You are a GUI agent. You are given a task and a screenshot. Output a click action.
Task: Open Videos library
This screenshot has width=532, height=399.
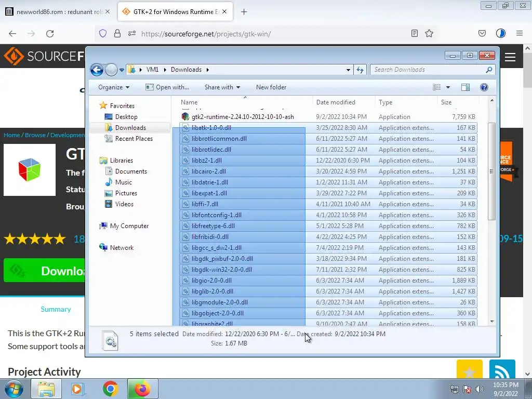pyautogui.click(x=119, y=204)
